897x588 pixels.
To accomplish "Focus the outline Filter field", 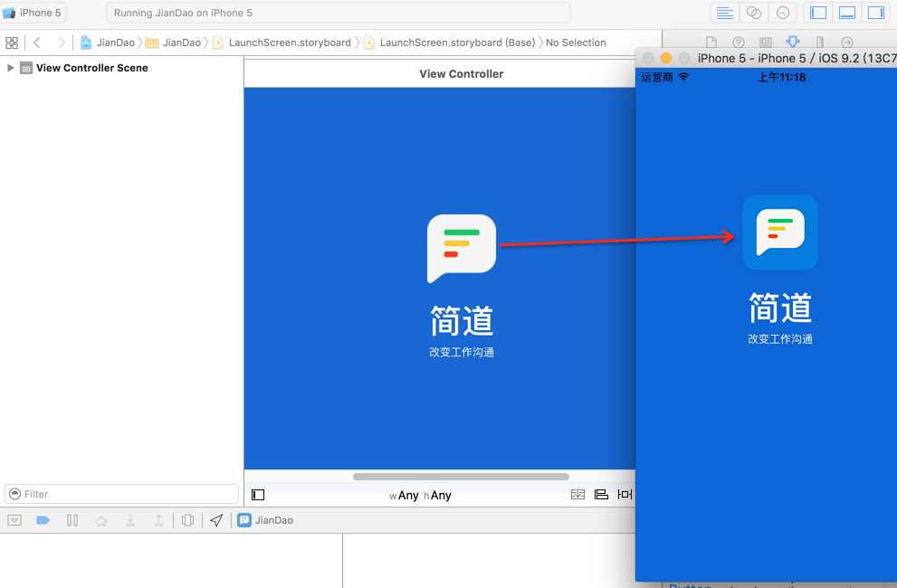I will click(122, 494).
